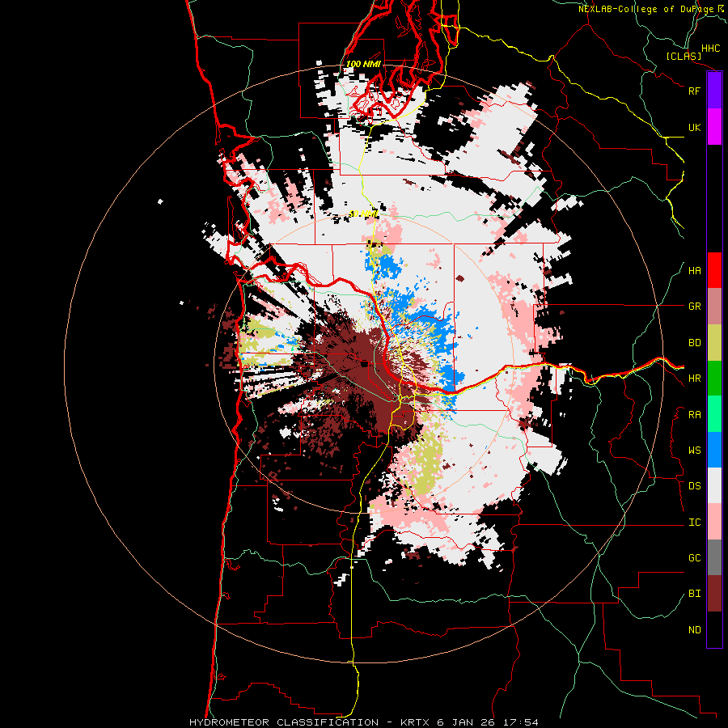Click the GR legend label
The width and height of the screenshot is (728, 728).
(x=694, y=307)
